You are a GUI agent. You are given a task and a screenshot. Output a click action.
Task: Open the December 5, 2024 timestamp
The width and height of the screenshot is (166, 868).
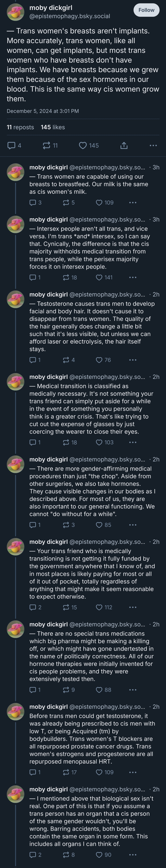[x=43, y=111]
